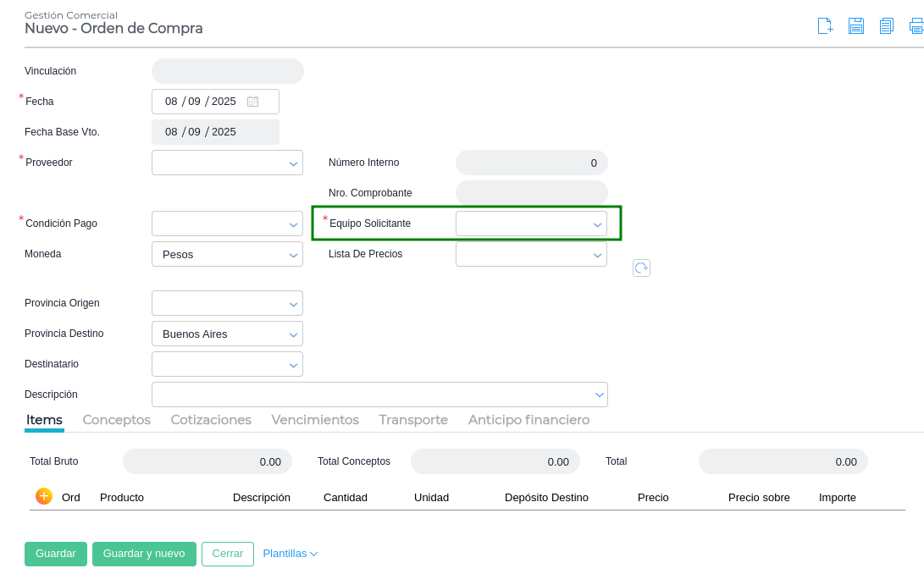Click the new document icon
This screenshot has width=924, height=574.
pyautogui.click(x=825, y=26)
